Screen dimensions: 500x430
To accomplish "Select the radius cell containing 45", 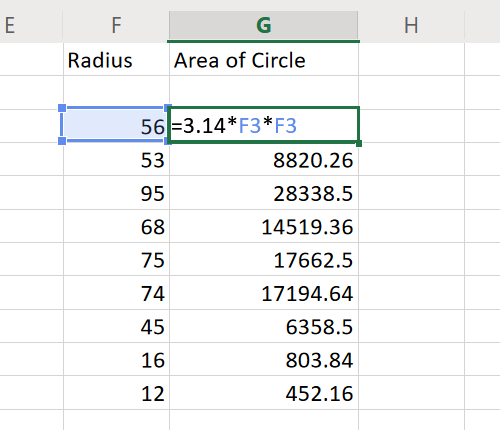I will tap(116, 326).
